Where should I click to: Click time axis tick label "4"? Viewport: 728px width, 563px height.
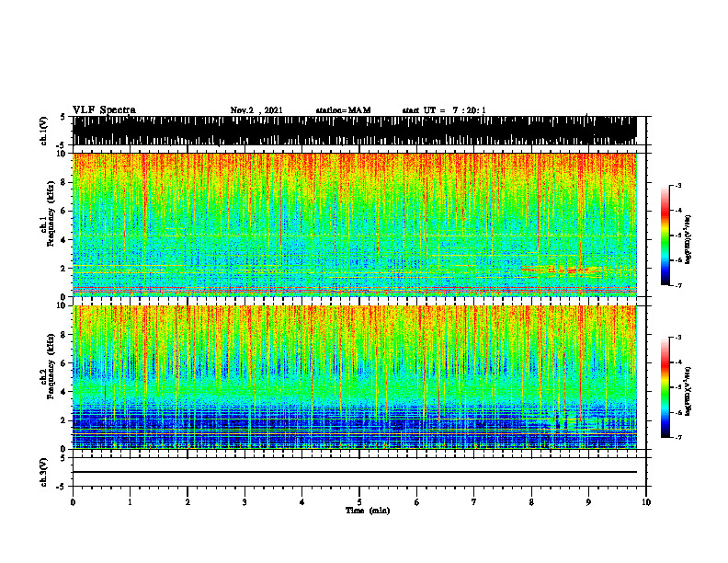tap(302, 502)
